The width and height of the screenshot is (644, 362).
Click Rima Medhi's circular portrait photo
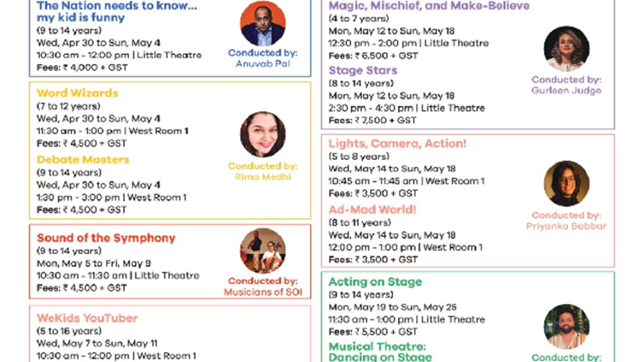tap(262, 135)
